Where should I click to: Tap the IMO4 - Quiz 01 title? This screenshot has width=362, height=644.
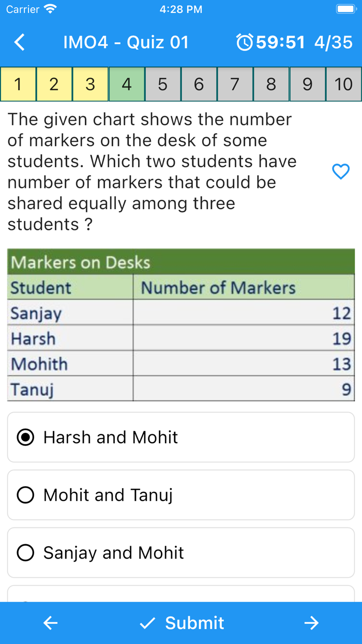pos(125,42)
